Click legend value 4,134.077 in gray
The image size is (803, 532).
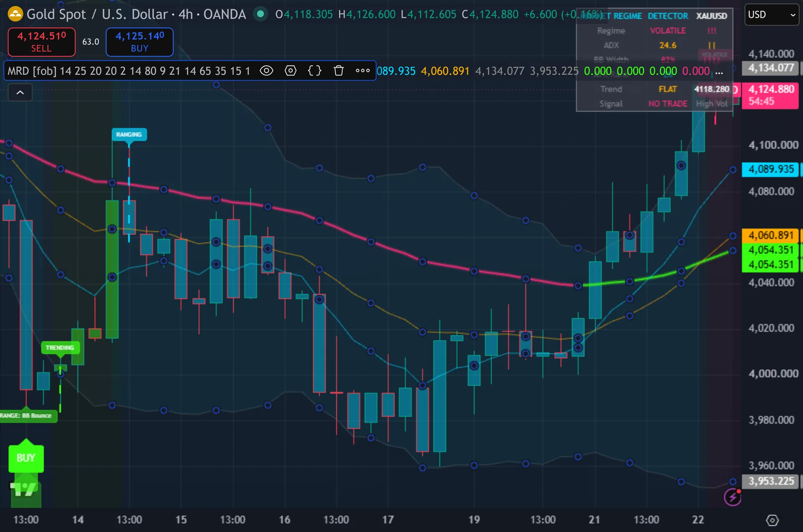(500, 71)
